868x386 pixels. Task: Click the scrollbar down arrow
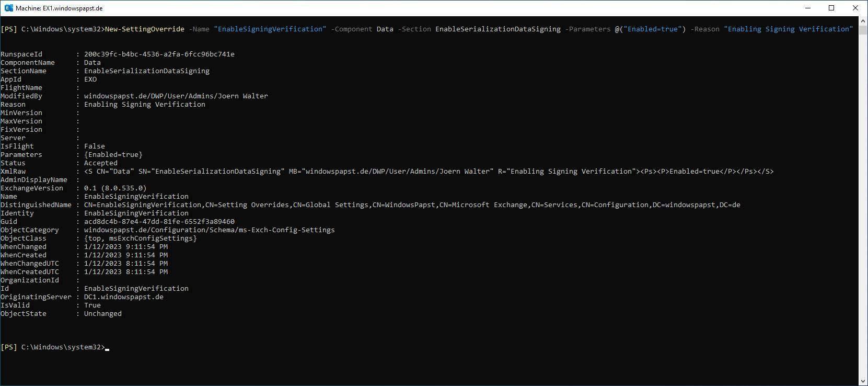point(863,381)
